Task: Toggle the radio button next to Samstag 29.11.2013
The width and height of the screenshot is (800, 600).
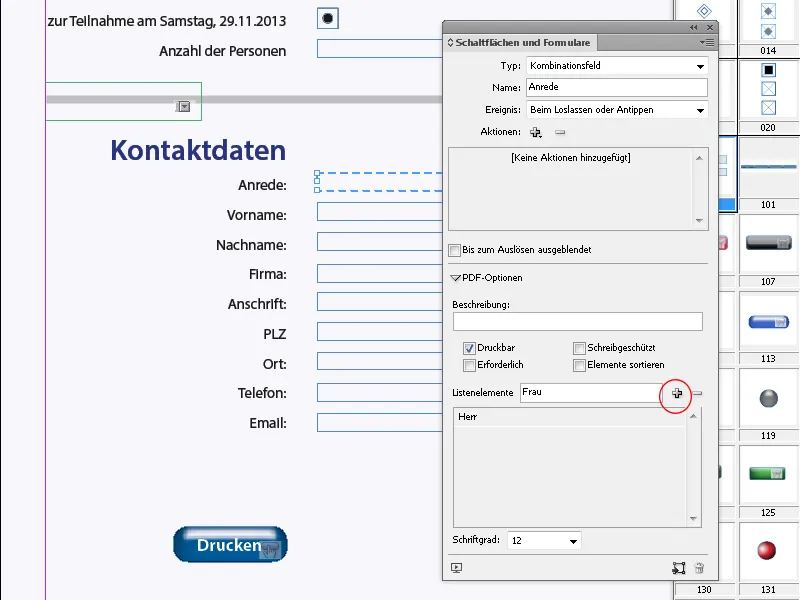Action: coord(328,19)
